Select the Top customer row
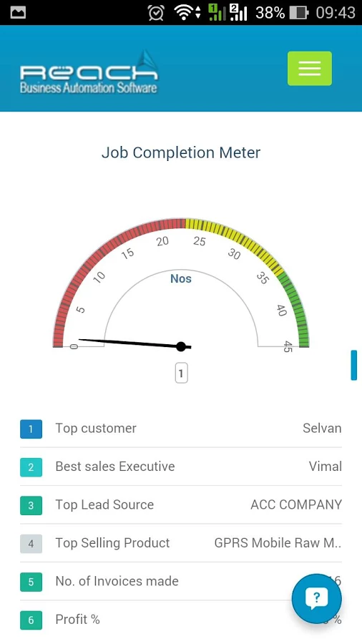 pyautogui.click(x=181, y=429)
